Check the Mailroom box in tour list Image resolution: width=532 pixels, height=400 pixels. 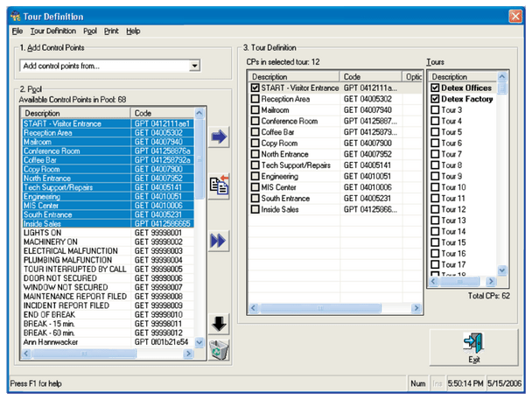[x=255, y=110]
